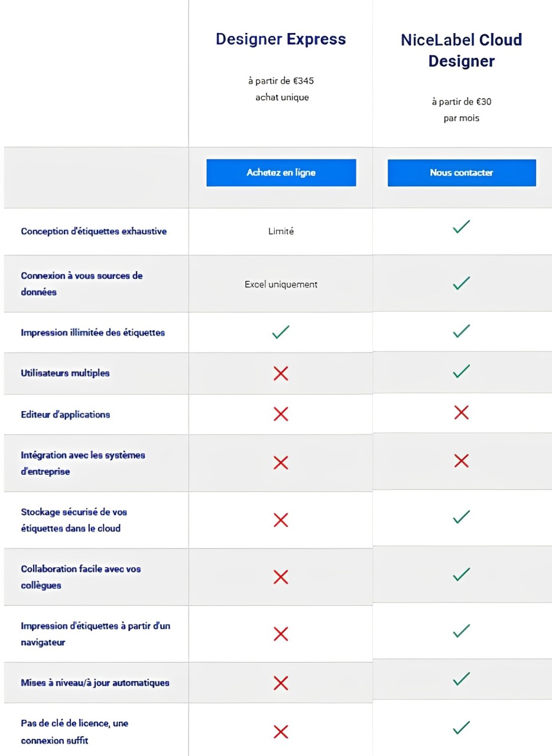Click the red X under Utilisateurs multiples
The height and width of the screenshot is (756, 552).
281,373
